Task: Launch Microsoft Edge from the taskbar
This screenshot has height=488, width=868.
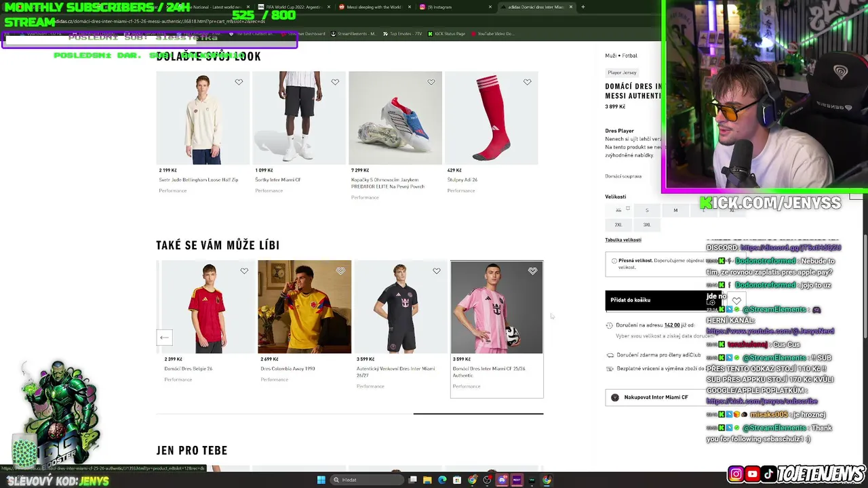Action: [442, 480]
